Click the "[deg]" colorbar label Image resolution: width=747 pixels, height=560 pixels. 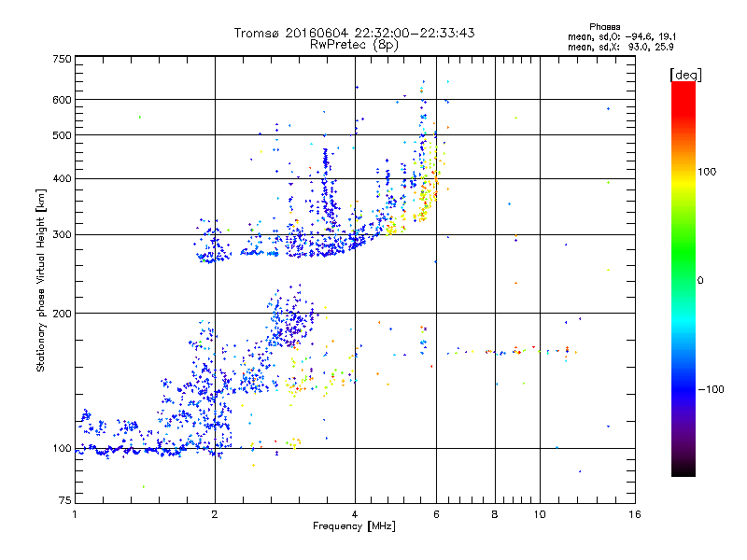685,75
